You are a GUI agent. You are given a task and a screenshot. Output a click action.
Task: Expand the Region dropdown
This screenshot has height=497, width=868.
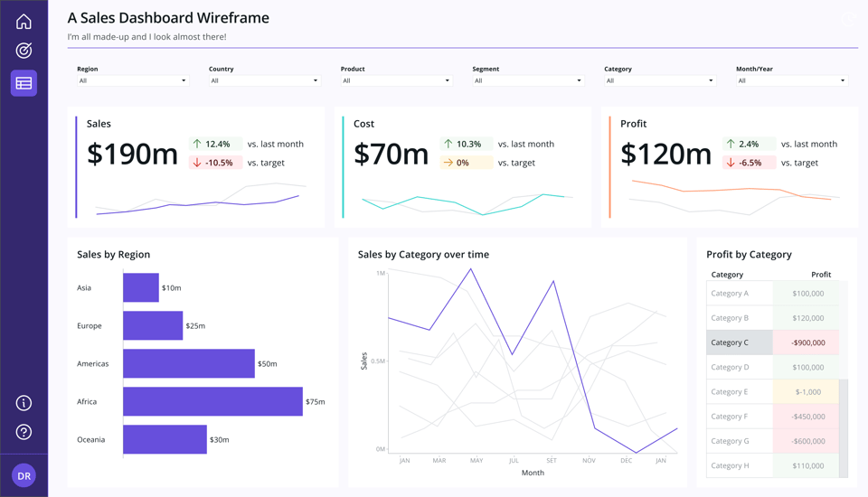tap(133, 80)
